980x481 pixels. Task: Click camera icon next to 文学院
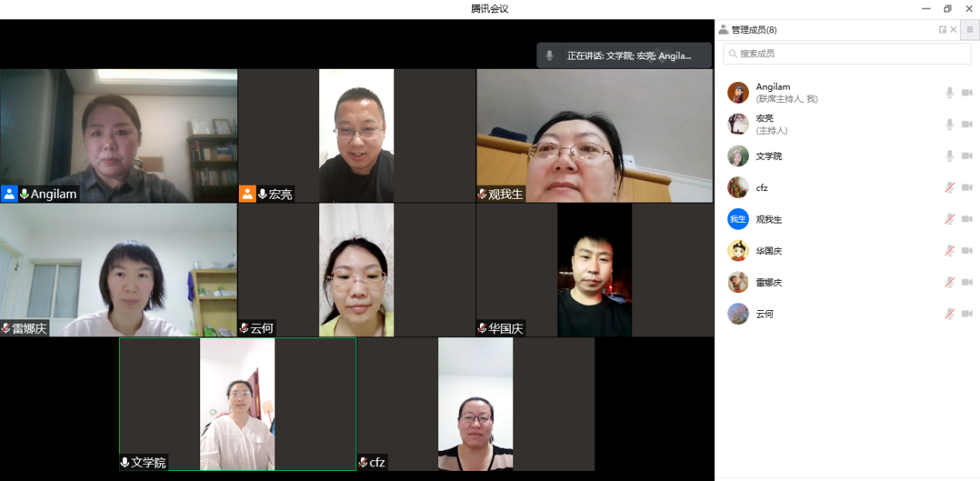(967, 156)
